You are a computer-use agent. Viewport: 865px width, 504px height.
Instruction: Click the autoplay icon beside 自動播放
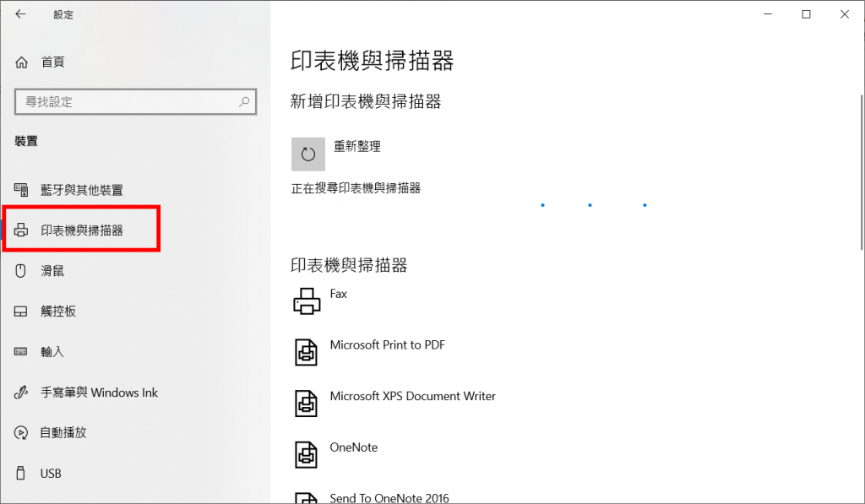[21, 433]
